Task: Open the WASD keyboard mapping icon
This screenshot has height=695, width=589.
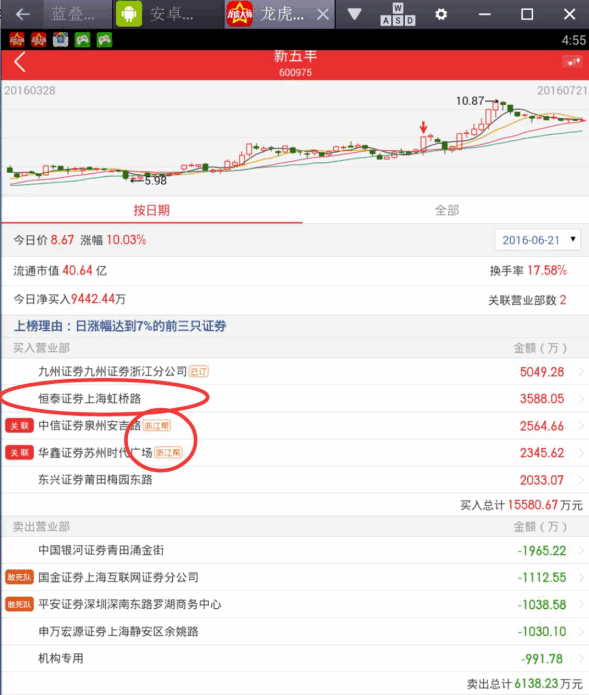Action: 398,15
